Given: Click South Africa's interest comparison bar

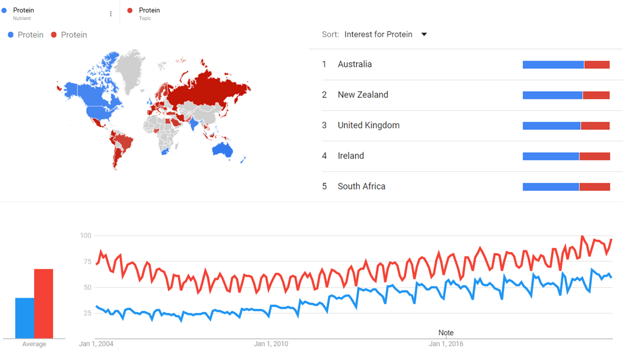Looking at the screenshot, I should 566,187.
